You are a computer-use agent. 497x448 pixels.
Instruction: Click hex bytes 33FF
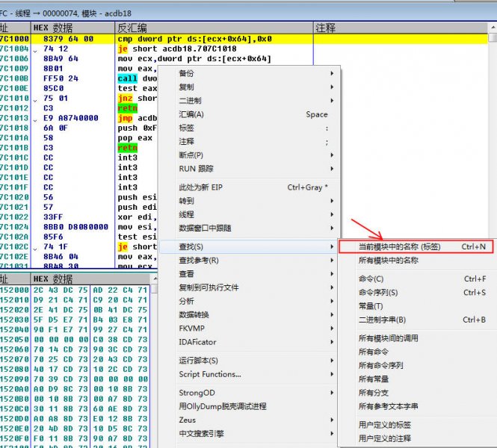[x=53, y=217]
